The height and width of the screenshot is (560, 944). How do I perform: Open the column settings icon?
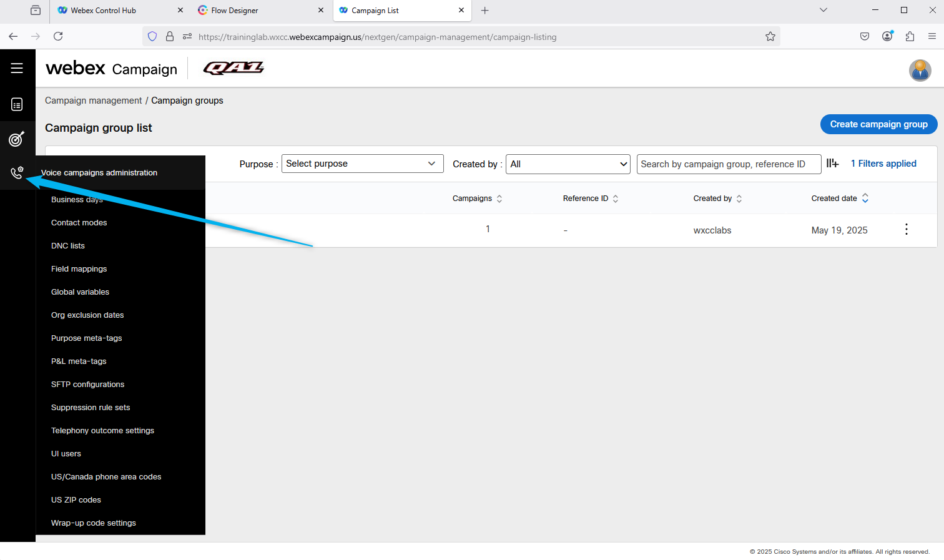point(832,164)
